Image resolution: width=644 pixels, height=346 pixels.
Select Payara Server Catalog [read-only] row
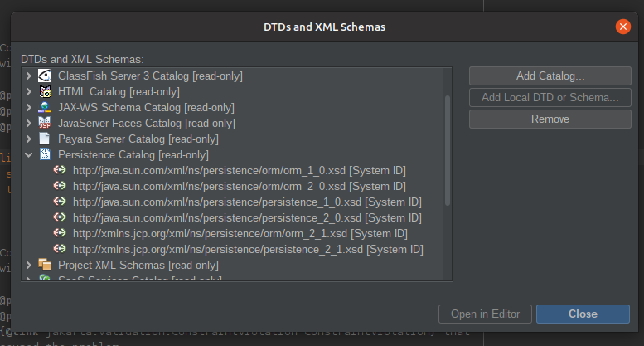pos(138,139)
